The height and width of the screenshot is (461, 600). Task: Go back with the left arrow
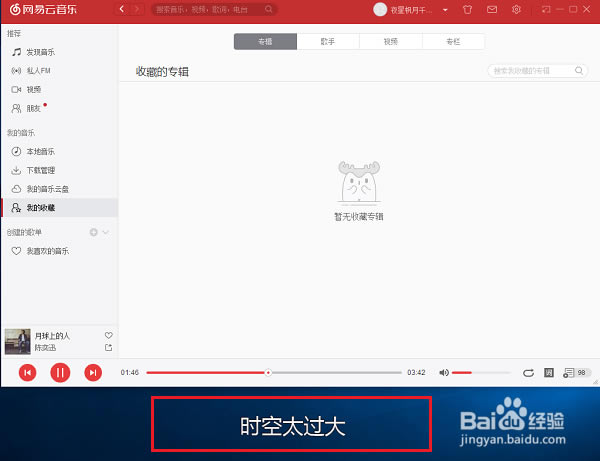pyautogui.click(x=122, y=9)
